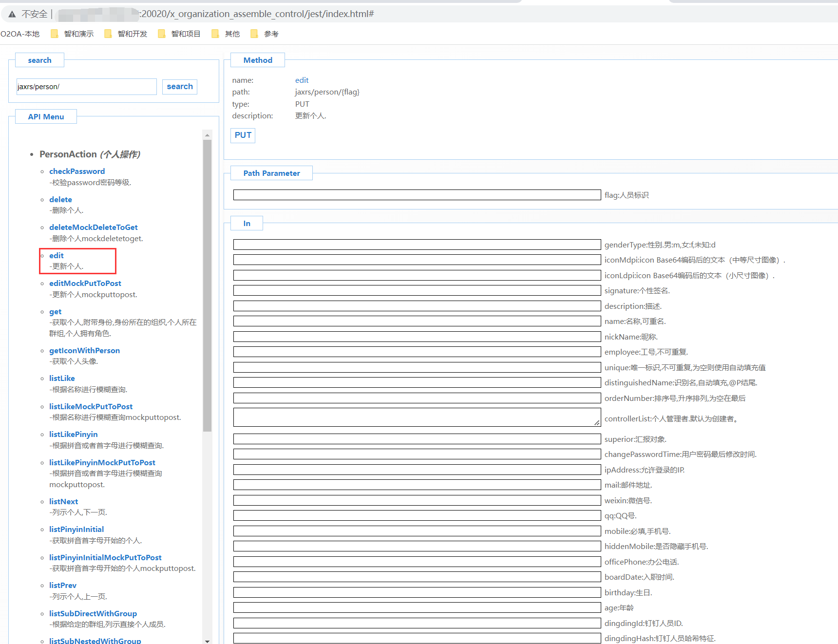Open the 其他 bookmark folder
838x644 pixels.
[x=226, y=34]
